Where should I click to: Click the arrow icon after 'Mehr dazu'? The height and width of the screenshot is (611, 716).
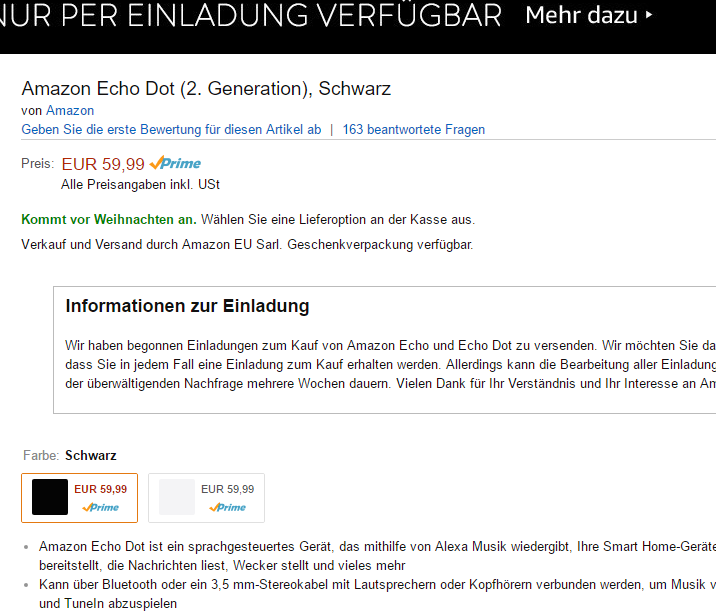pos(649,16)
